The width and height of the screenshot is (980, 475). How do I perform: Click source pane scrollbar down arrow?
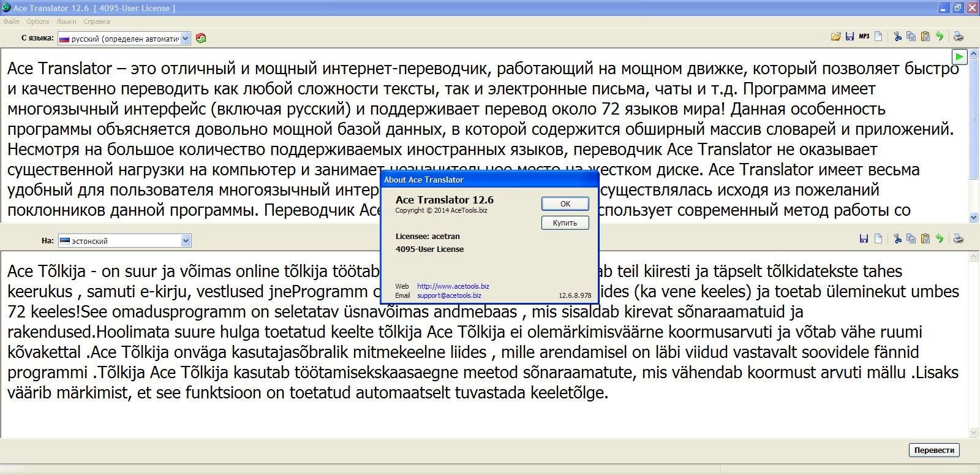(974, 217)
